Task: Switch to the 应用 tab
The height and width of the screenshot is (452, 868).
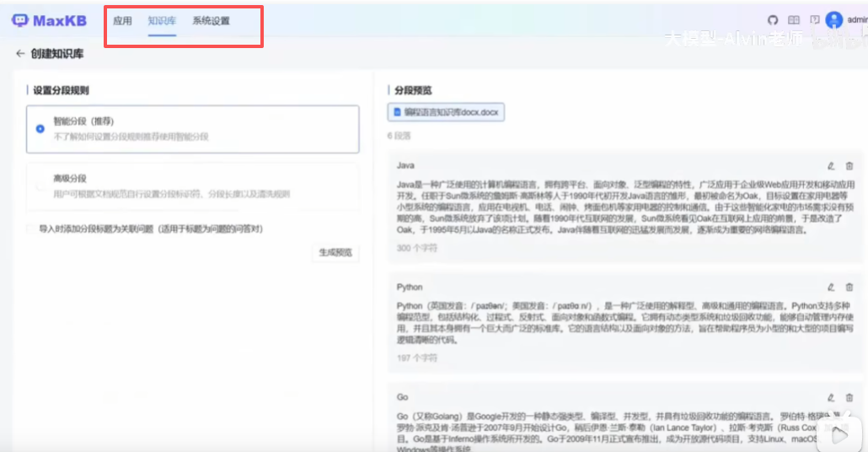Action: pyautogui.click(x=122, y=21)
